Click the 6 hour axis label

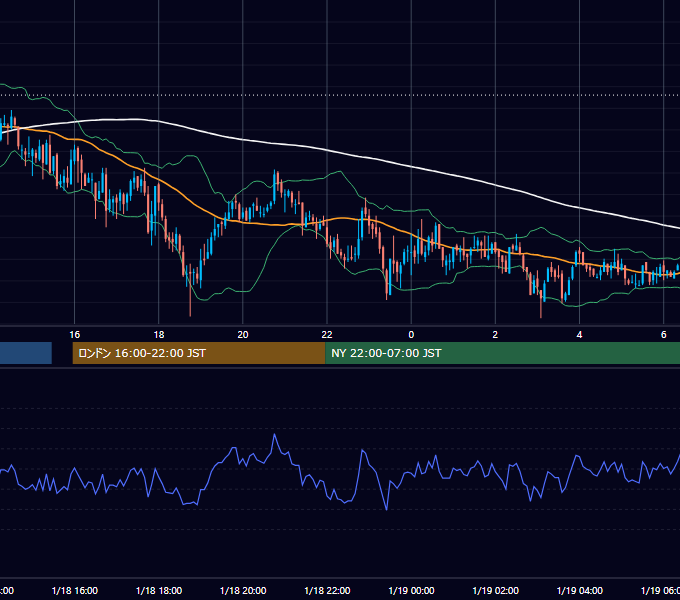click(664, 334)
